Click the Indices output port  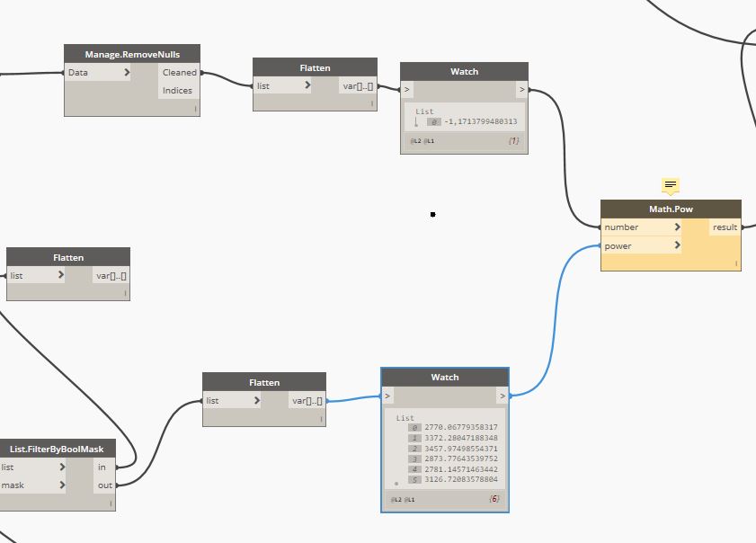click(x=177, y=91)
